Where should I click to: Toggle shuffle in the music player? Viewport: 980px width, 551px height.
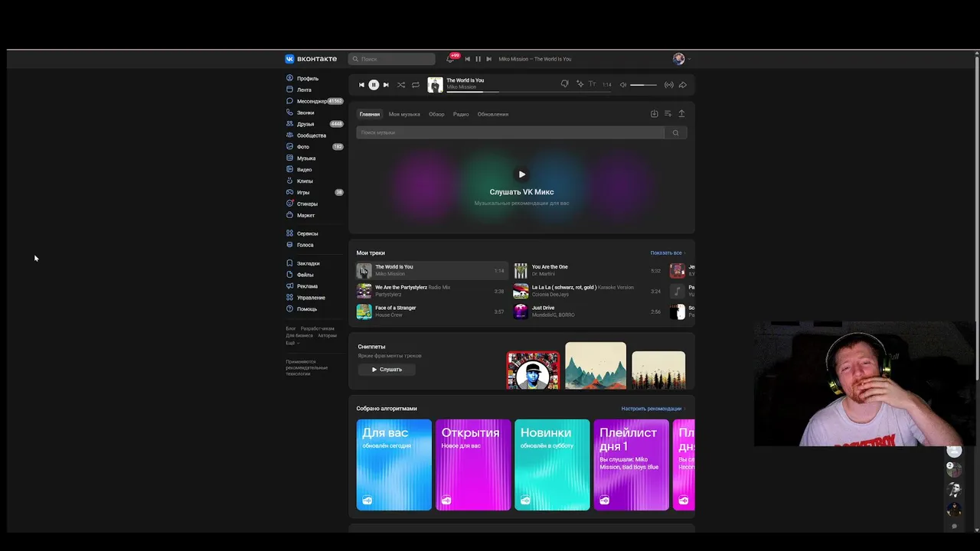[400, 85]
